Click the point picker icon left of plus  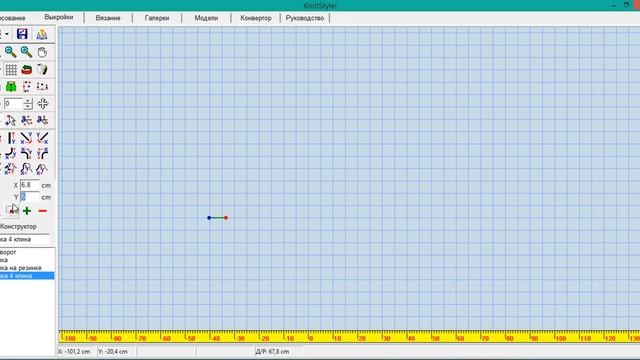click(x=12, y=211)
